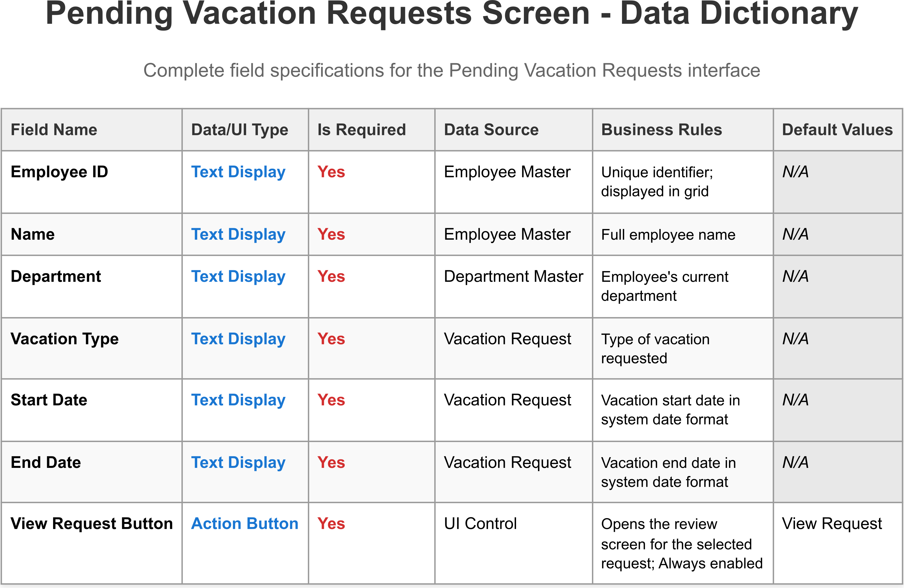
Task: Select the View Request Button field name
Action: 92,523
